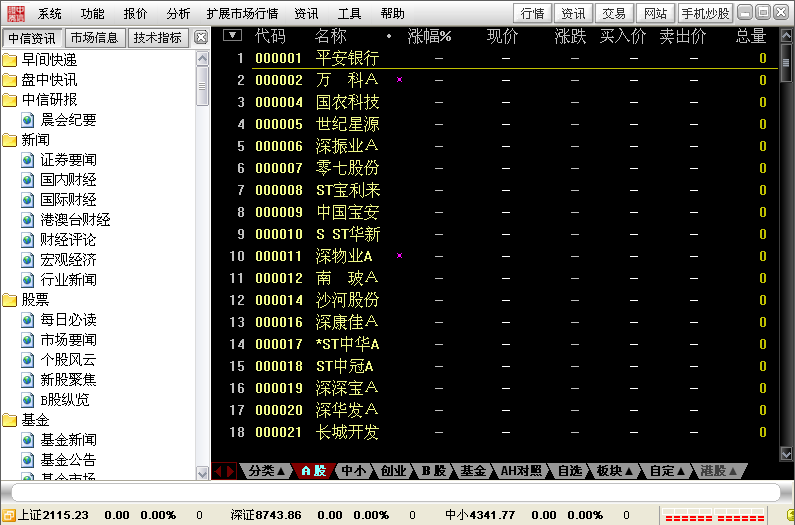Click the 每日必读 item icon
Screen dimensions: 795x525
click(x=28, y=320)
